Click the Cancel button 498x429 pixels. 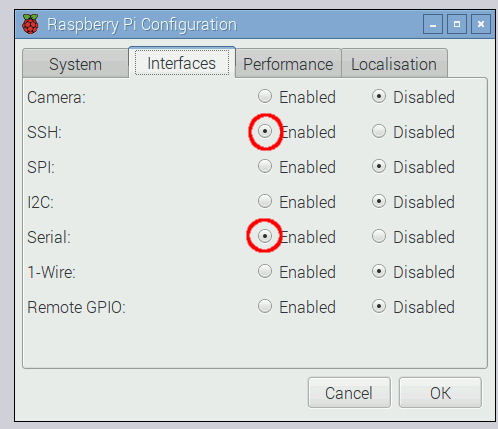pyautogui.click(x=349, y=393)
